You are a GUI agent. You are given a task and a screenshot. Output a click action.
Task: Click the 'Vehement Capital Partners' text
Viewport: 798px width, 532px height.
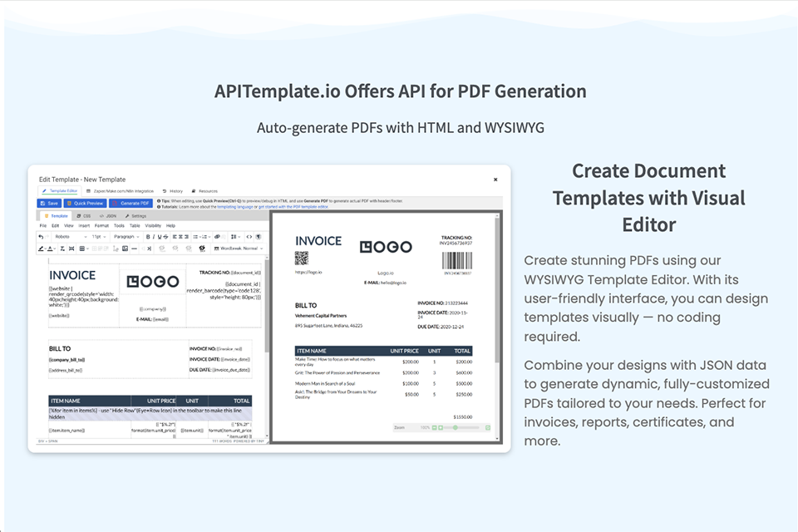(x=321, y=316)
